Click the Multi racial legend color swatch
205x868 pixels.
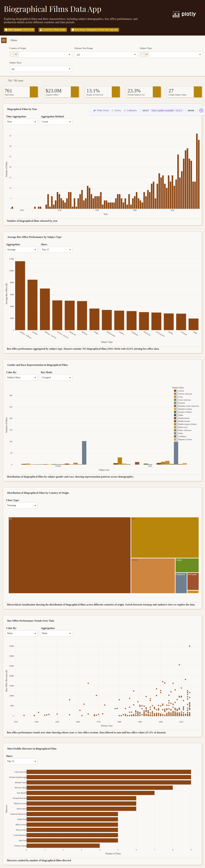pyautogui.click(x=175, y=427)
